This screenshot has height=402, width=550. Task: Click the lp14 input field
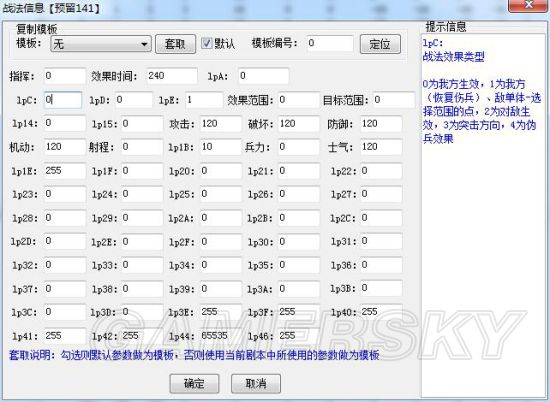(65, 123)
